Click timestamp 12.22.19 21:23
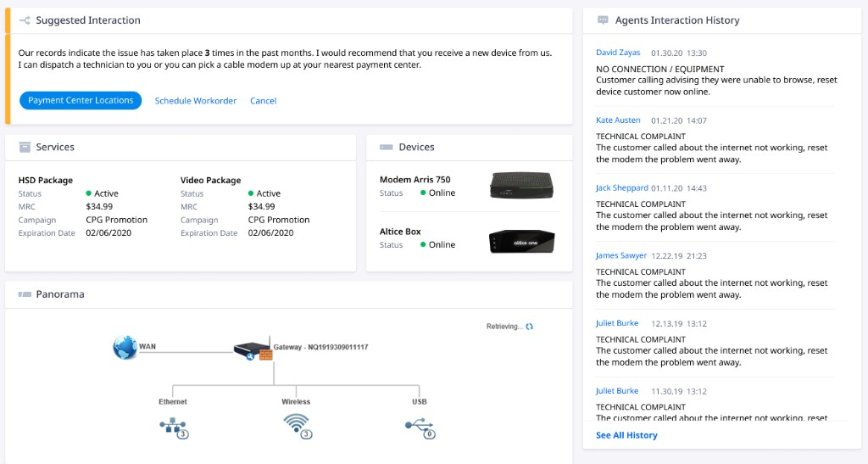Screen dimensions: 868x464 679,256
